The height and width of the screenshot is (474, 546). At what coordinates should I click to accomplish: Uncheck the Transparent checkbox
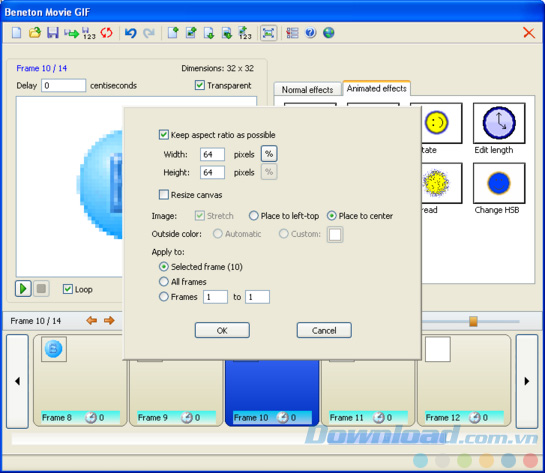pyautogui.click(x=200, y=85)
